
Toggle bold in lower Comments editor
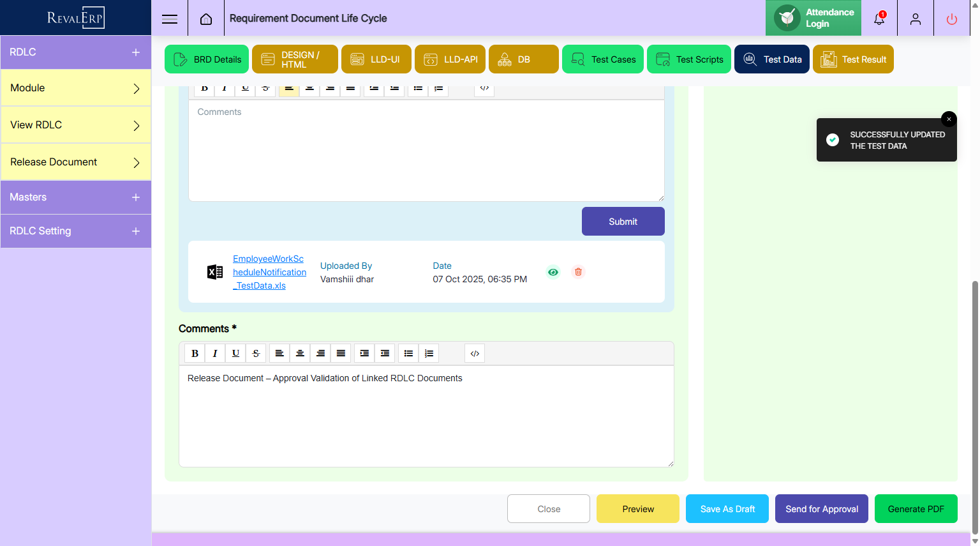(195, 353)
